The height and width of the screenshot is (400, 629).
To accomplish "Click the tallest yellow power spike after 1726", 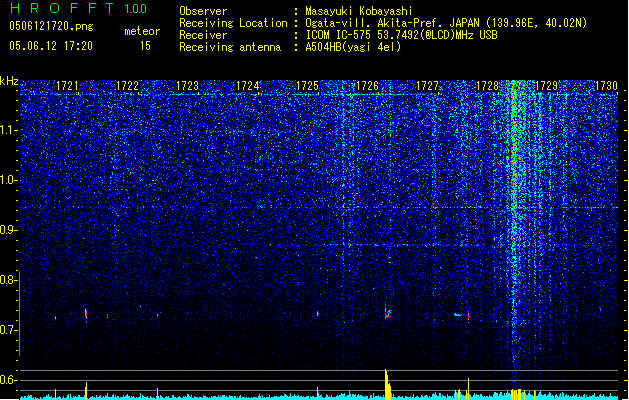I will [386, 384].
